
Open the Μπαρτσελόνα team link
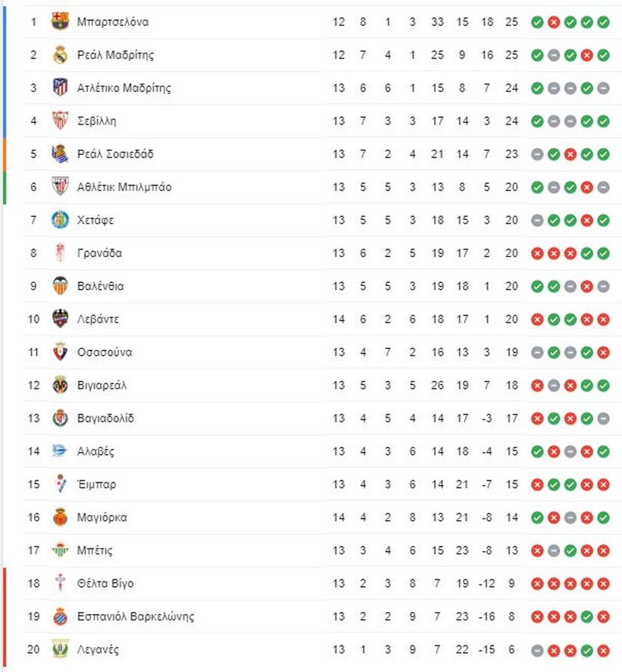[113, 22]
